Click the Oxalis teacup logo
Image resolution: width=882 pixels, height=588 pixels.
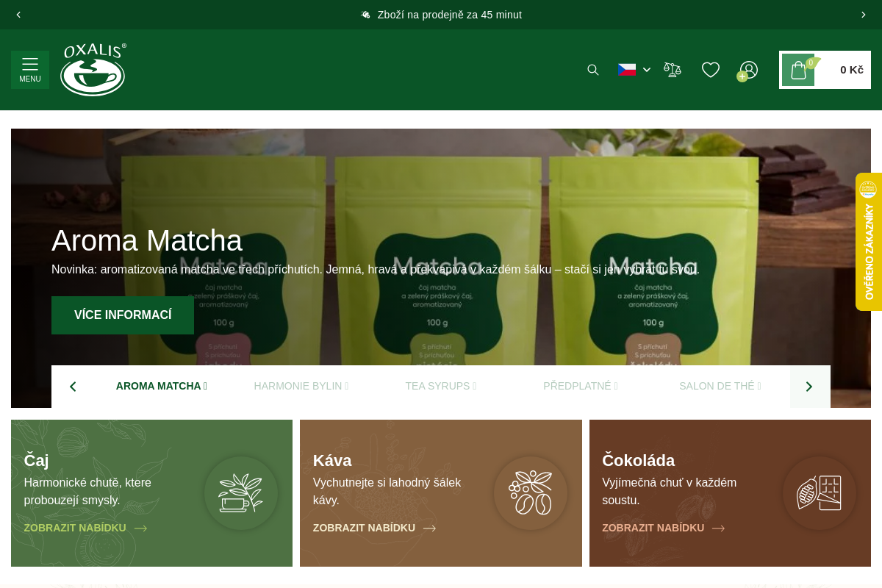pyautogui.click(x=93, y=70)
